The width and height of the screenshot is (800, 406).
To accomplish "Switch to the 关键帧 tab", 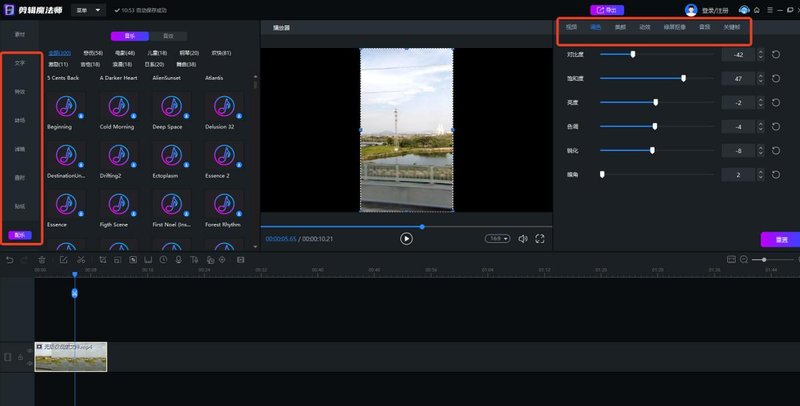I will 731,27.
